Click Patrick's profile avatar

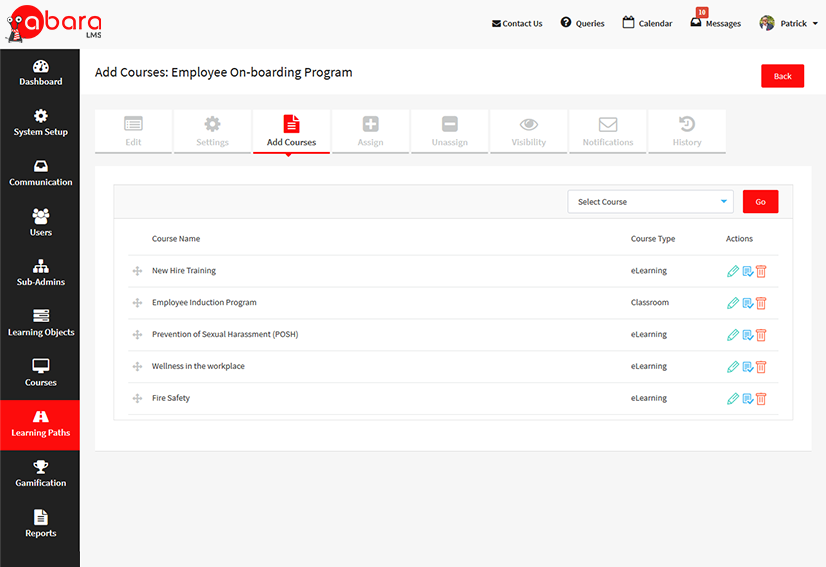(x=766, y=23)
